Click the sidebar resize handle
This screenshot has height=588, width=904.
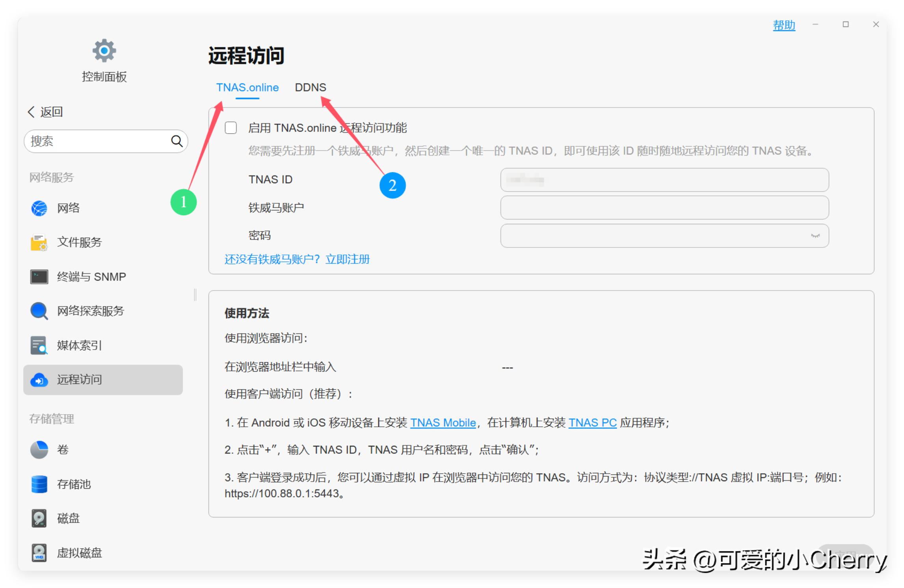point(195,294)
